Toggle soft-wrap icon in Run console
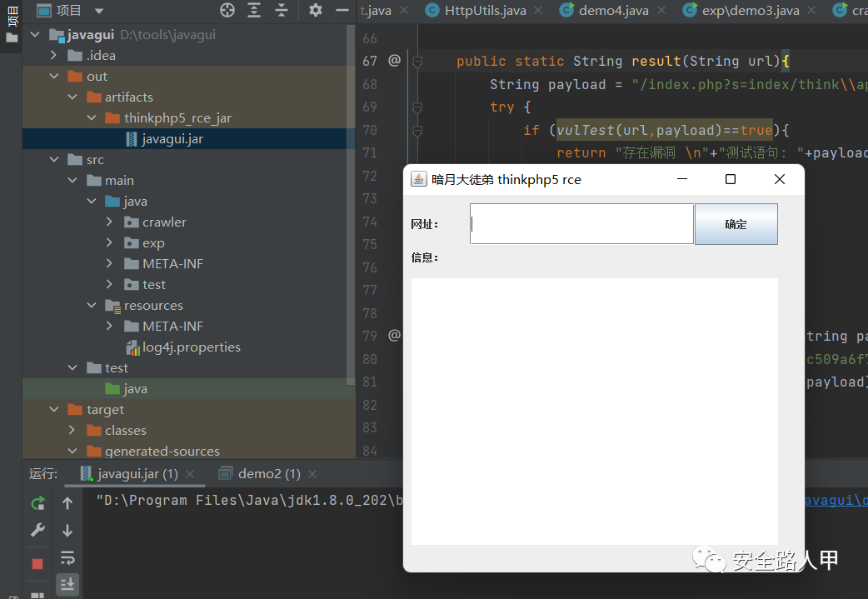868x599 pixels. click(x=67, y=557)
